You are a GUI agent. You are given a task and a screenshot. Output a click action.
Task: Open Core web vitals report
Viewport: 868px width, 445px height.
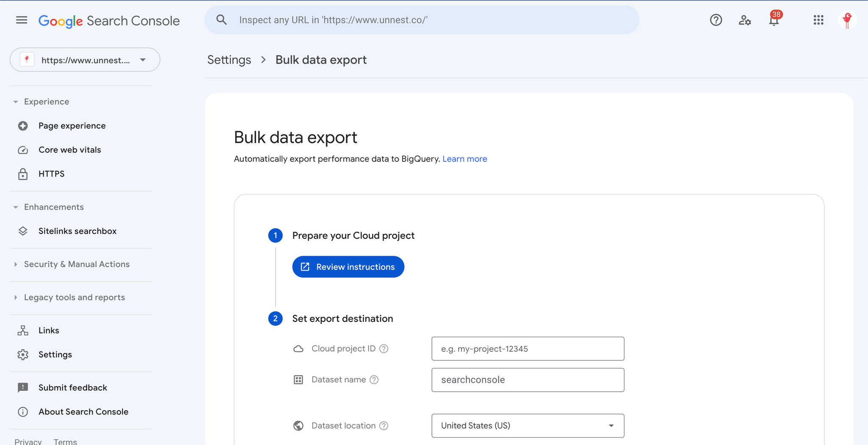(70, 150)
